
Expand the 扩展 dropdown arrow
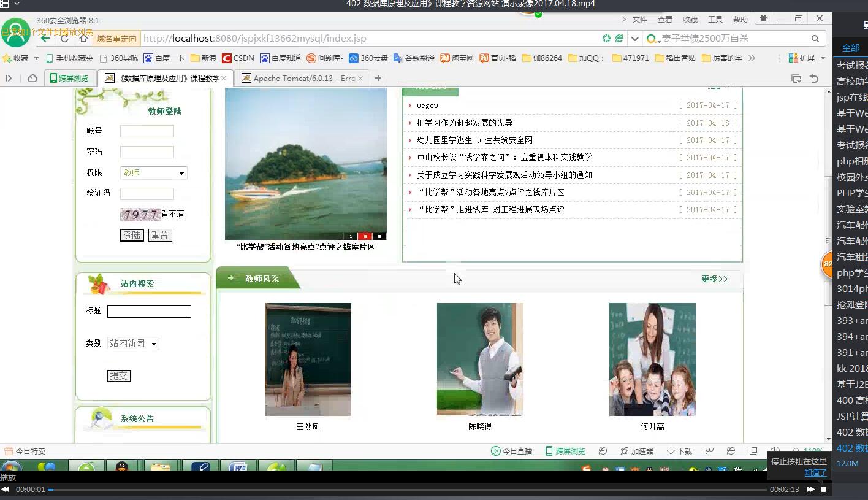[x=823, y=58]
